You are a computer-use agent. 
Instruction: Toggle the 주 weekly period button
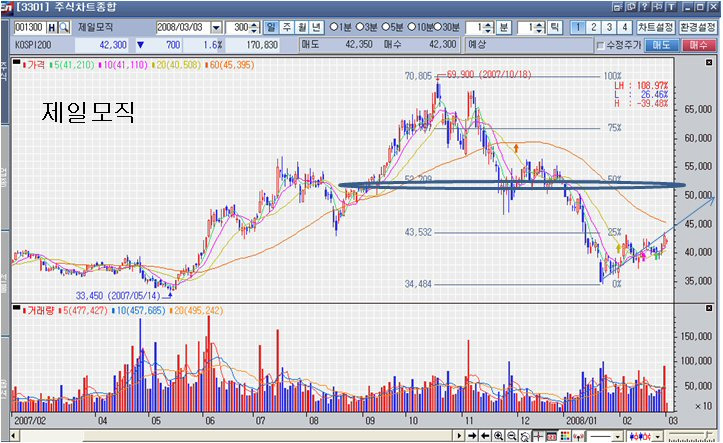[286, 28]
